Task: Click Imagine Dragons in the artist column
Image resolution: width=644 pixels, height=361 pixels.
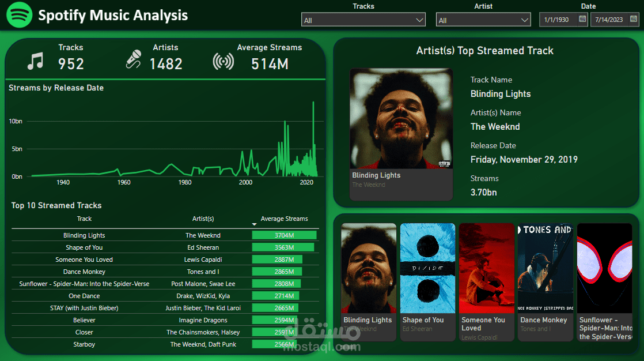Action: click(x=203, y=320)
